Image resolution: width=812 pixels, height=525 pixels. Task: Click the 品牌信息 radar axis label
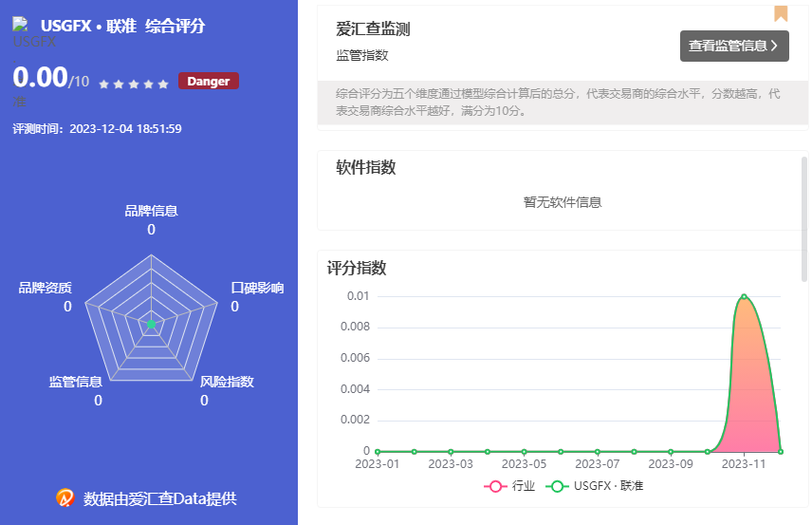[151, 211]
